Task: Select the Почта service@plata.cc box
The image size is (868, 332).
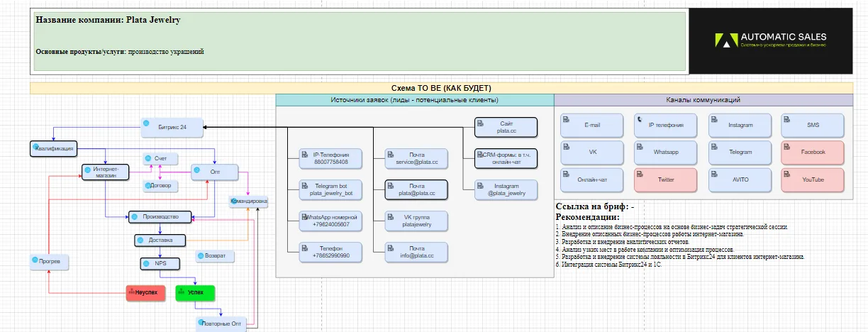Action: click(417, 158)
